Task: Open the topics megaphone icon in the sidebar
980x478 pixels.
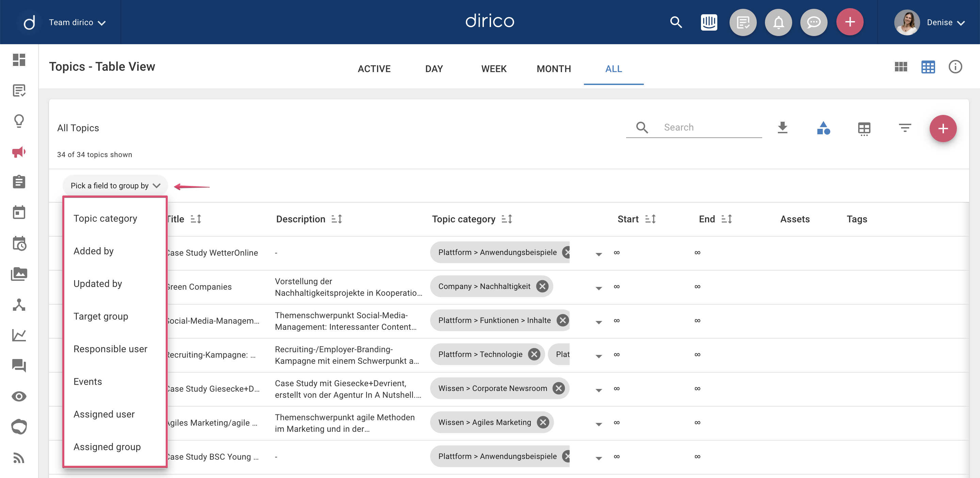Action: pyautogui.click(x=19, y=152)
